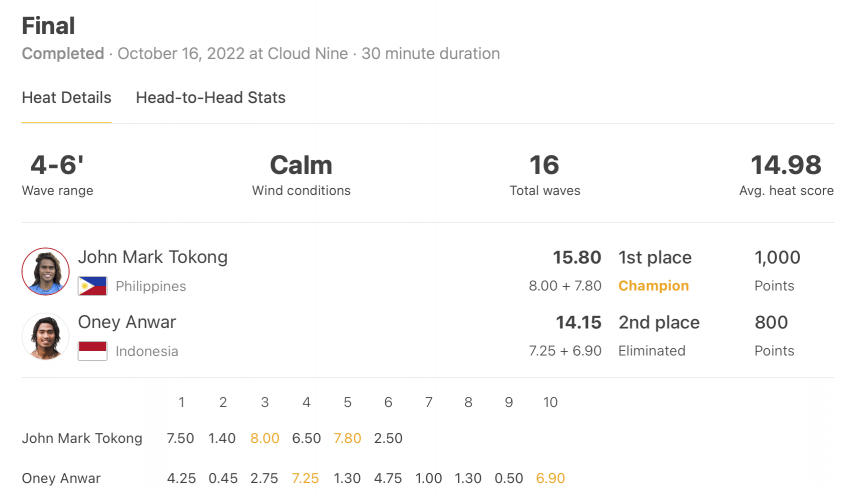The height and width of the screenshot is (500, 856).
Task: Switch to the Head-to-Head Stats tab
Action: [211, 98]
